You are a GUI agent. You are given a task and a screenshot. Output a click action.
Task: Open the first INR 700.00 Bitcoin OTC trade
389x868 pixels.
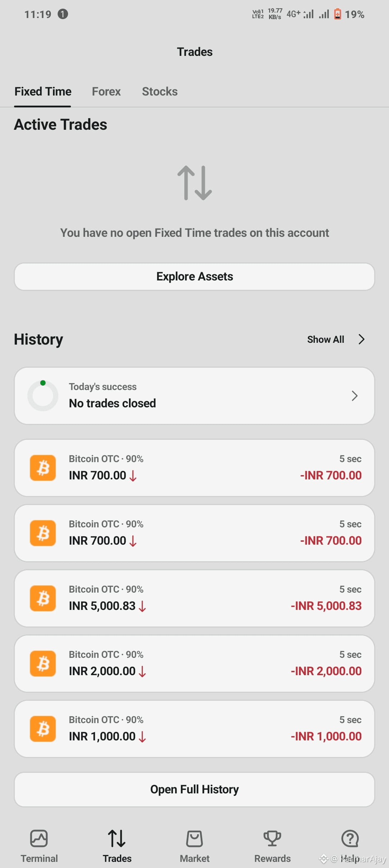coord(194,468)
